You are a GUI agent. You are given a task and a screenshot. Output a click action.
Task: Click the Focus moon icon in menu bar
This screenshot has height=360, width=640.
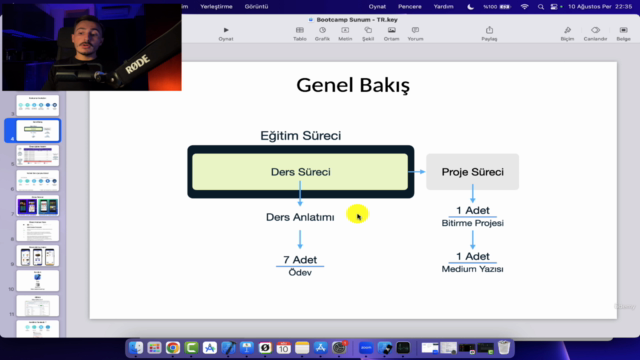(471, 7)
